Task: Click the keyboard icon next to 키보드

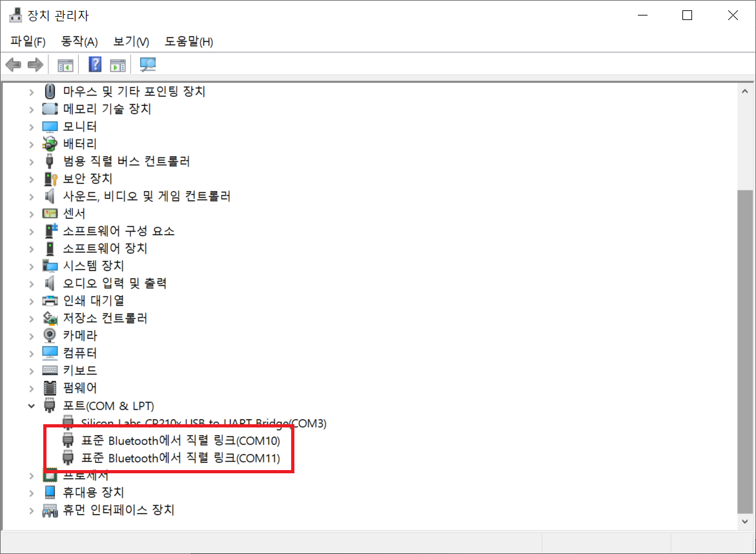Action: (50, 370)
